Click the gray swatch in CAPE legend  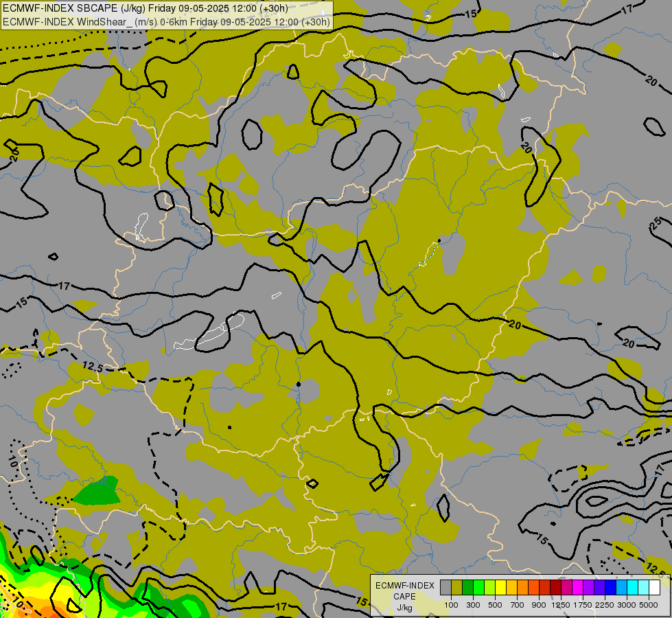[x=445, y=588]
